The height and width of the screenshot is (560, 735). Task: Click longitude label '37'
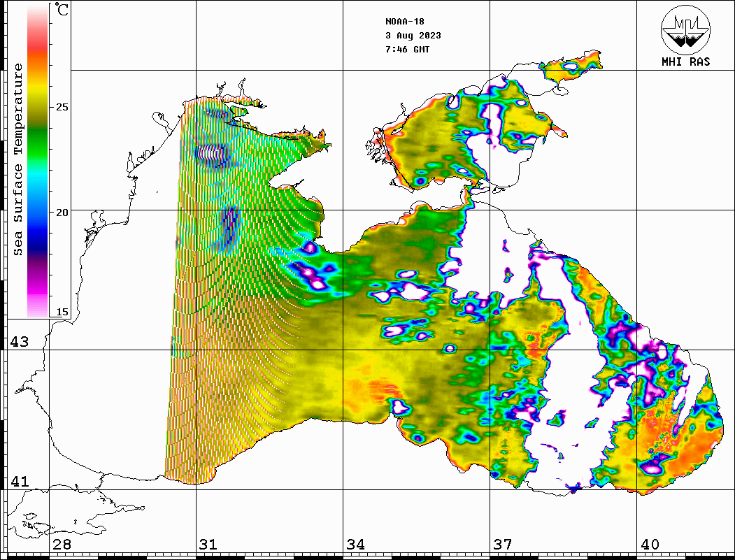point(503,545)
